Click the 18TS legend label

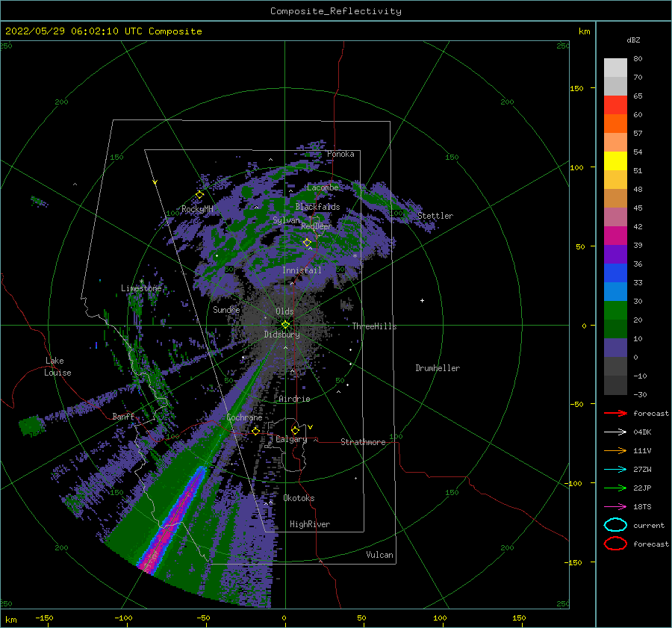642,507
